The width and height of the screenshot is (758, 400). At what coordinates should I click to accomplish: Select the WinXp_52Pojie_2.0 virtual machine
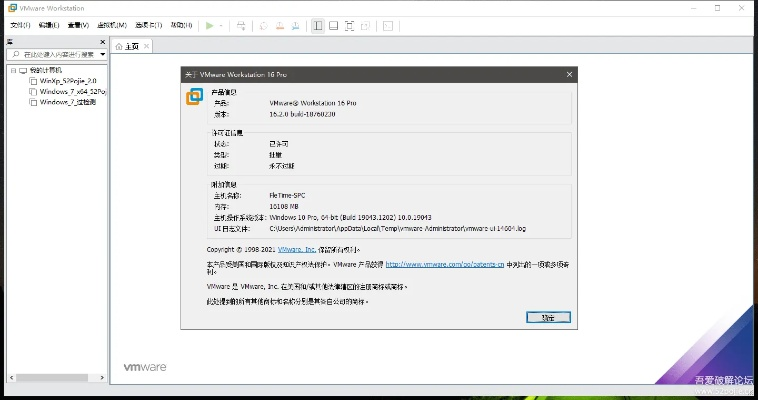67,81
